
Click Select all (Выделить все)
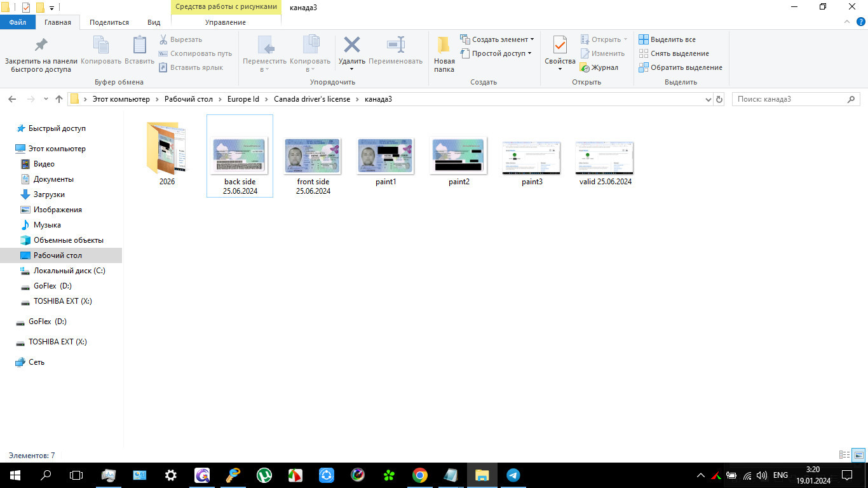(x=667, y=39)
